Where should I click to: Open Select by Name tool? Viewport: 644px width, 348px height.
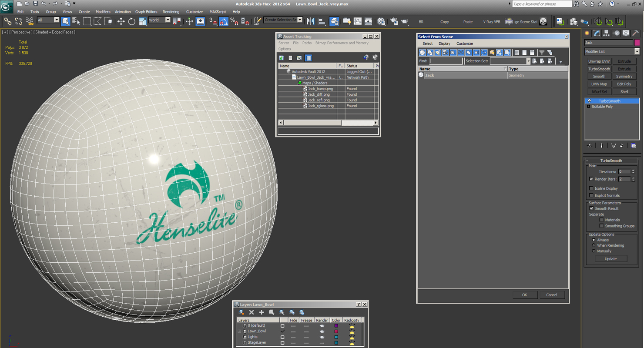click(76, 21)
